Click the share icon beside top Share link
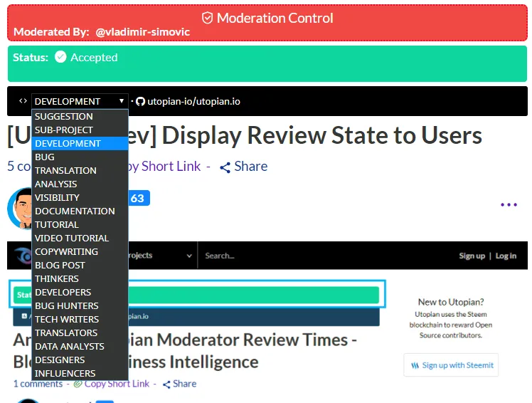The image size is (532, 403). pyautogui.click(x=225, y=167)
